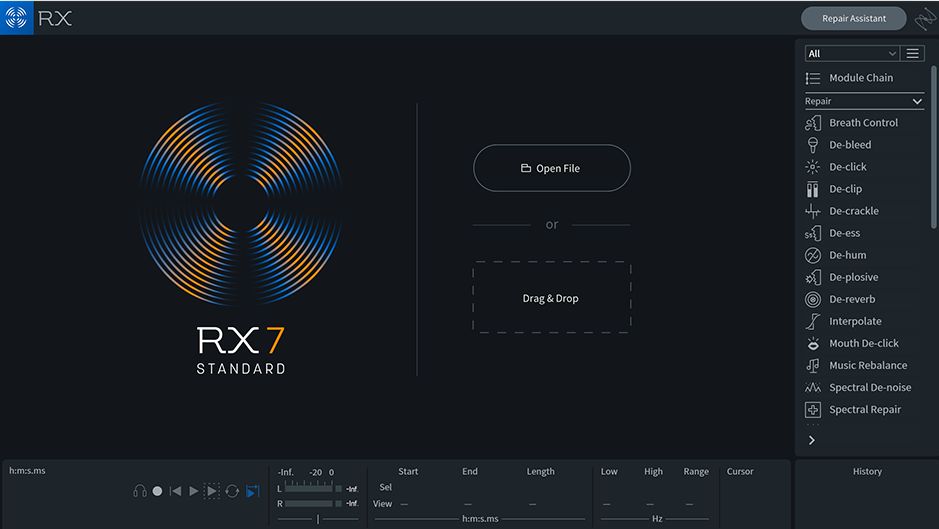Viewport: 939px width, 529px height.
Task: Select the De-click module icon
Action: pyautogui.click(x=813, y=167)
